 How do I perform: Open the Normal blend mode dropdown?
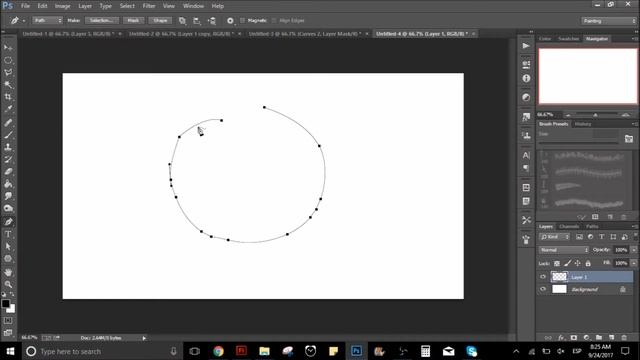pyautogui.click(x=564, y=250)
